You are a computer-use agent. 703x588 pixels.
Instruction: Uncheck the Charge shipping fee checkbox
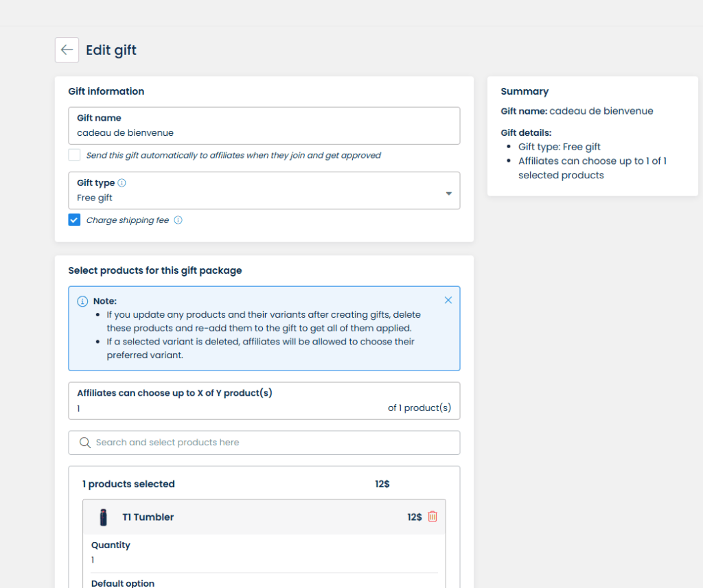coord(74,220)
